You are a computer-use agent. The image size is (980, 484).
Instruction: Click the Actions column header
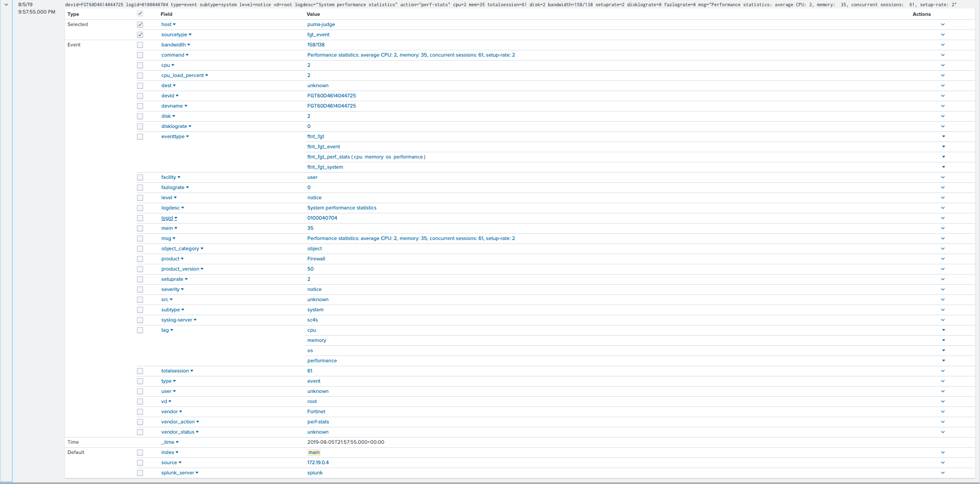[x=922, y=14]
